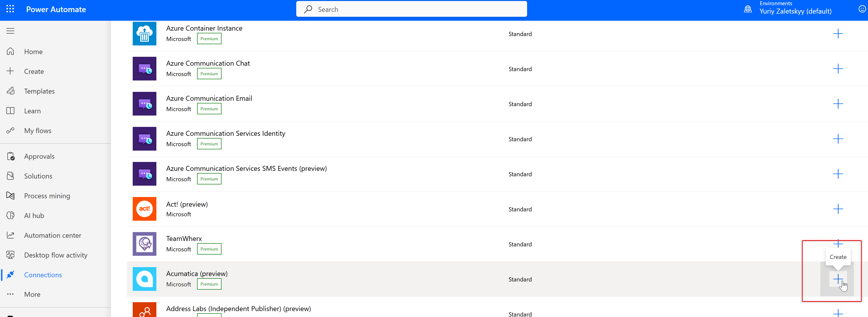Expand the Process mining section
868x317 pixels.
(47, 196)
